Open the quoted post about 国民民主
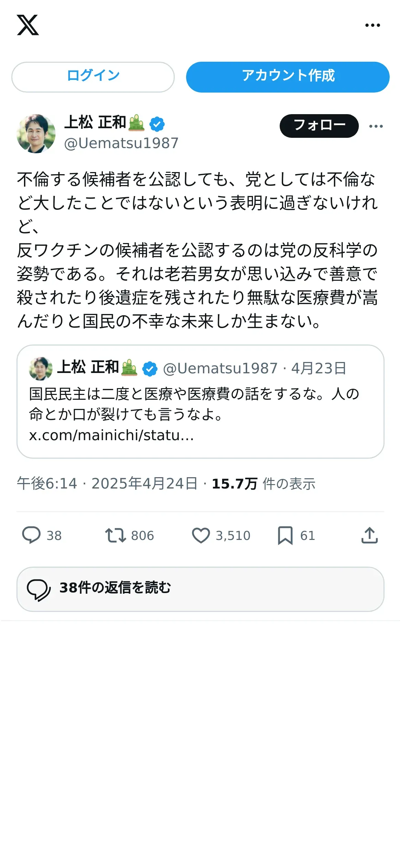 click(200, 404)
